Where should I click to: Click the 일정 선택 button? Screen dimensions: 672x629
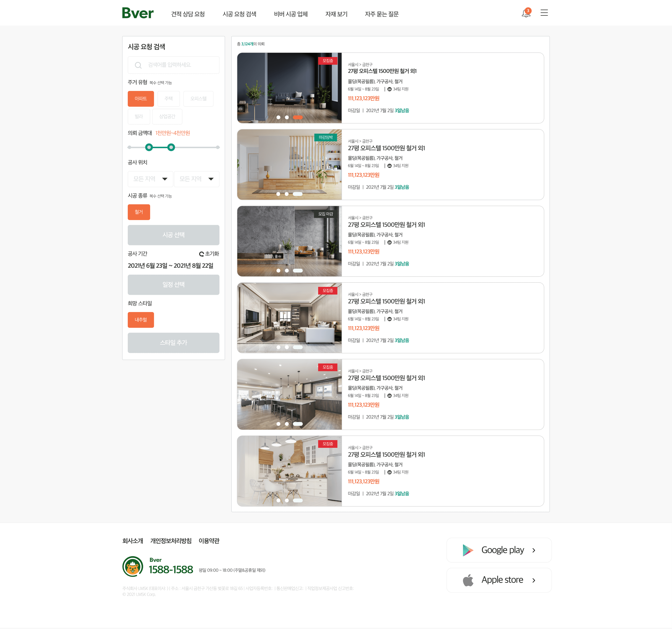click(x=173, y=285)
